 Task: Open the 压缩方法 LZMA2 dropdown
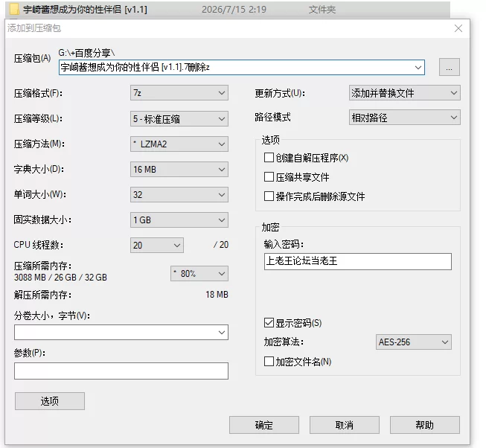179,144
